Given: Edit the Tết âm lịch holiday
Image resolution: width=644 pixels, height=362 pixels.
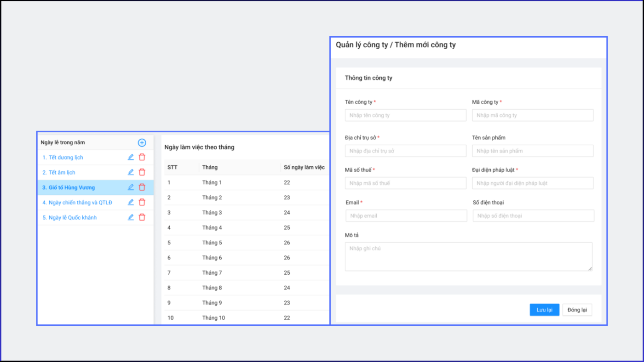Looking at the screenshot, I should point(131,172).
